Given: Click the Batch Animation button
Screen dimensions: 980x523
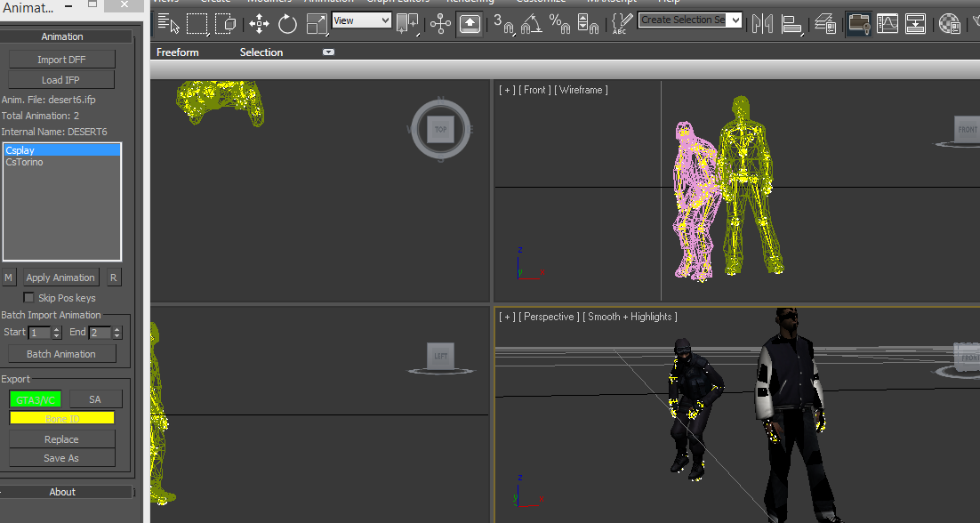Looking at the screenshot, I should pyautogui.click(x=61, y=354).
